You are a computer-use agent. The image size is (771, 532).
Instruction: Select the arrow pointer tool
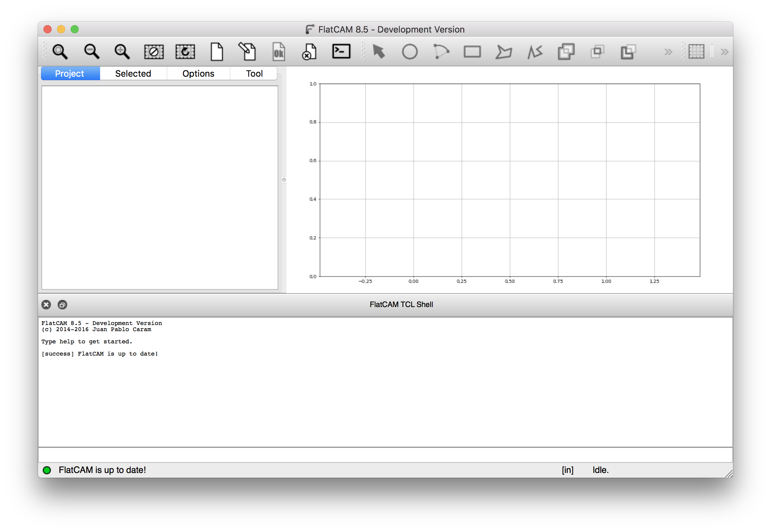click(379, 52)
